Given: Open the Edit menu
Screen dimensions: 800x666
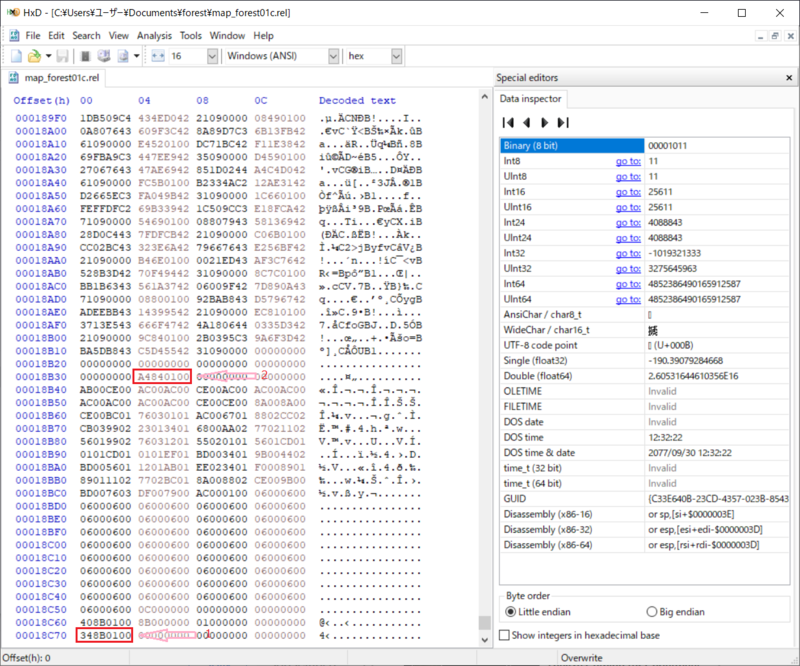Looking at the screenshot, I should point(56,36).
